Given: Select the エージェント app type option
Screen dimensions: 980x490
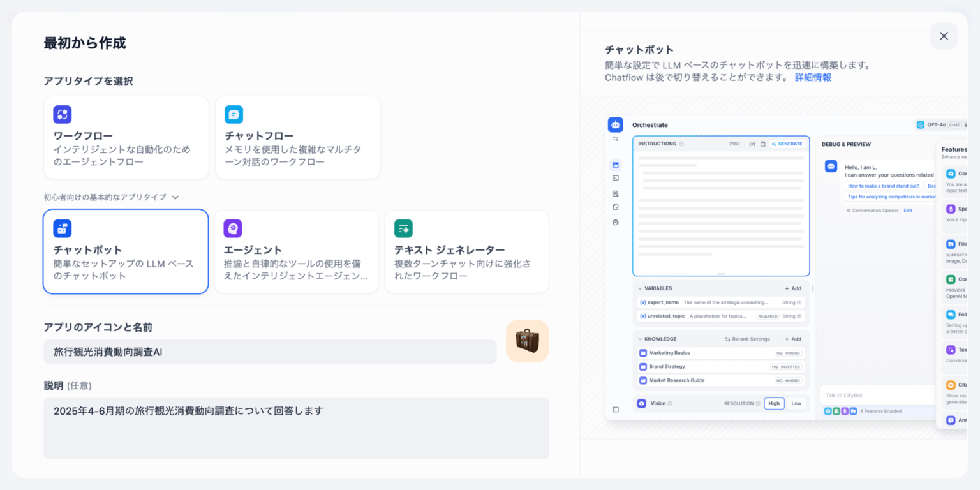Looking at the screenshot, I should click(x=296, y=251).
